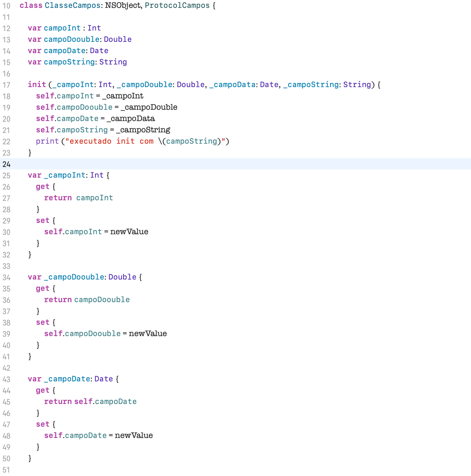
Task: Click the get keyword on line 44
Action: 42,390
